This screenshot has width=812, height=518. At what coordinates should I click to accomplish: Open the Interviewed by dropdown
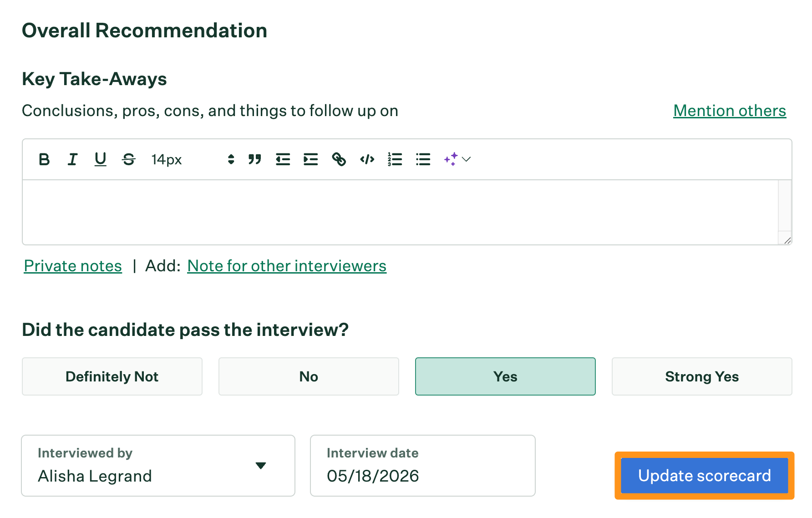(158, 466)
